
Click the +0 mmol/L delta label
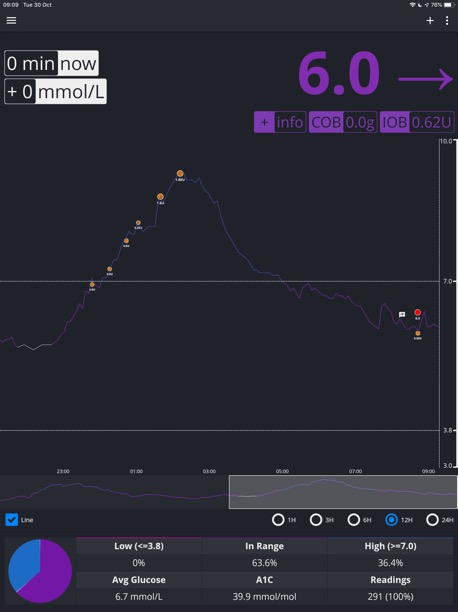pos(55,91)
